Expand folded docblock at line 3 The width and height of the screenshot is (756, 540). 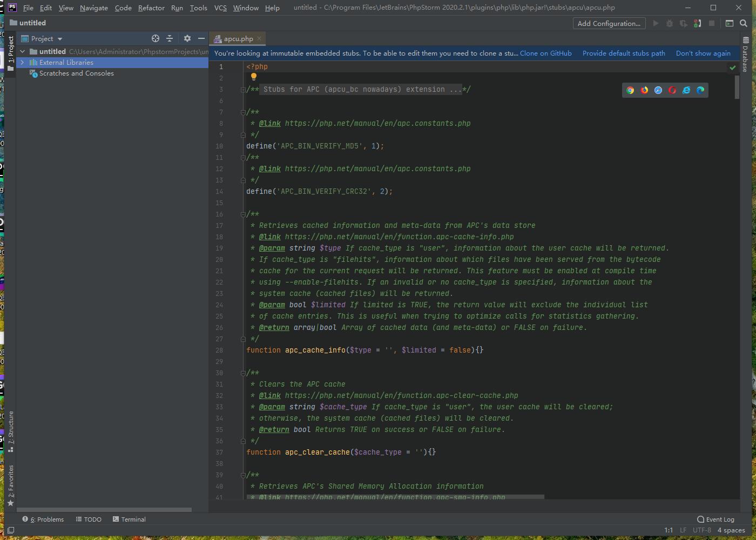[x=243, y=90]
